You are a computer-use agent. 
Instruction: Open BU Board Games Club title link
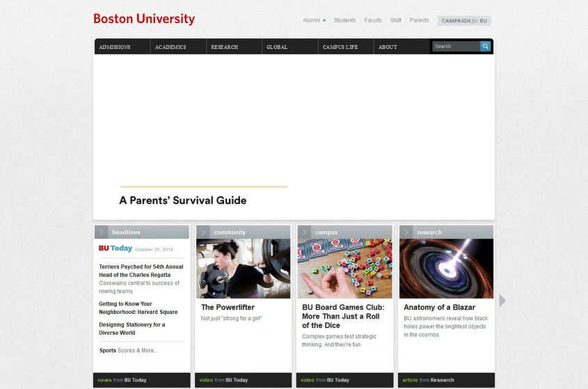(x=343, y=316)
